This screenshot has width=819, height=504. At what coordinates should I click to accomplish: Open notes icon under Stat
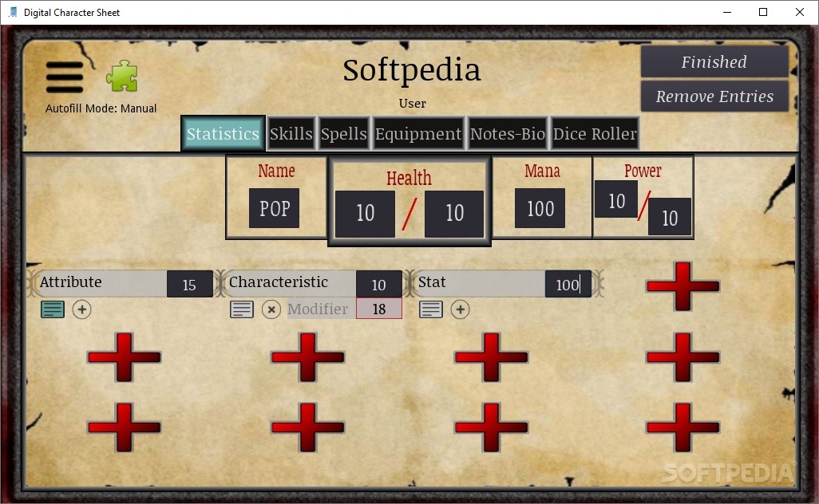(431, 309)
